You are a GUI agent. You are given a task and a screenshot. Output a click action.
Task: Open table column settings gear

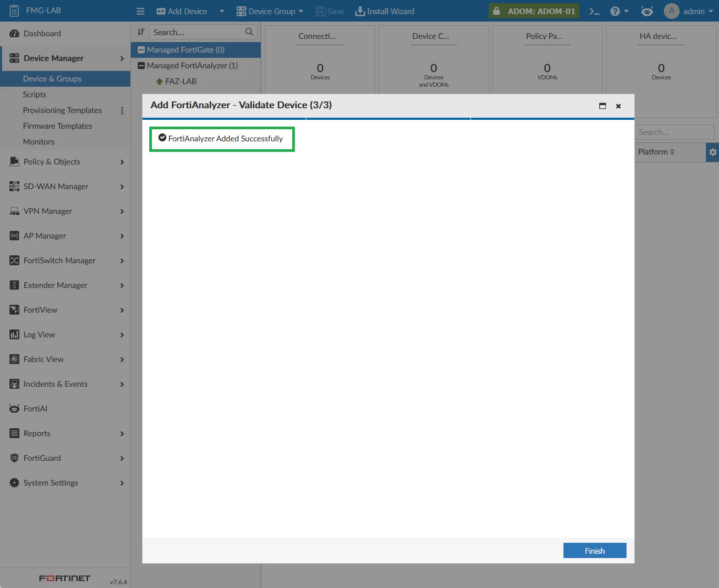[713, 152]
